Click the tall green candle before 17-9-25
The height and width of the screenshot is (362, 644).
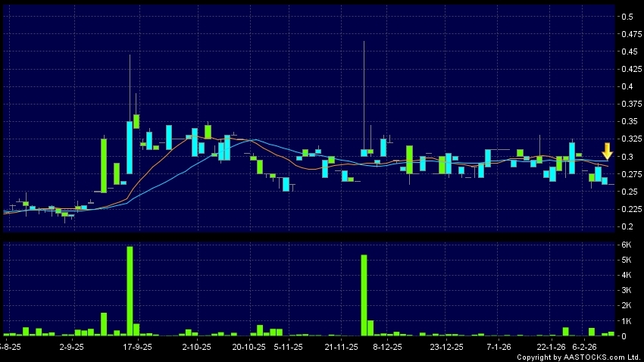[103, 164]
